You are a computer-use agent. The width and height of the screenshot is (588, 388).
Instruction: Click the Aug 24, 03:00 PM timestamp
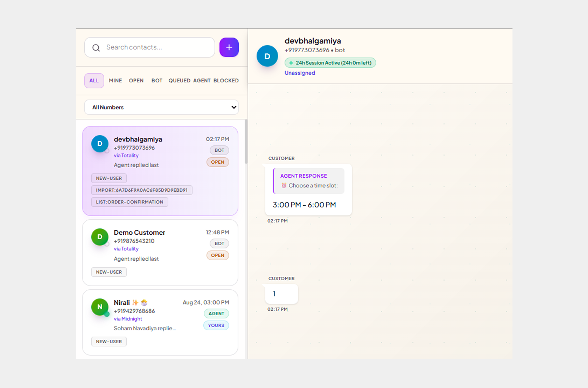click(206, 302)
